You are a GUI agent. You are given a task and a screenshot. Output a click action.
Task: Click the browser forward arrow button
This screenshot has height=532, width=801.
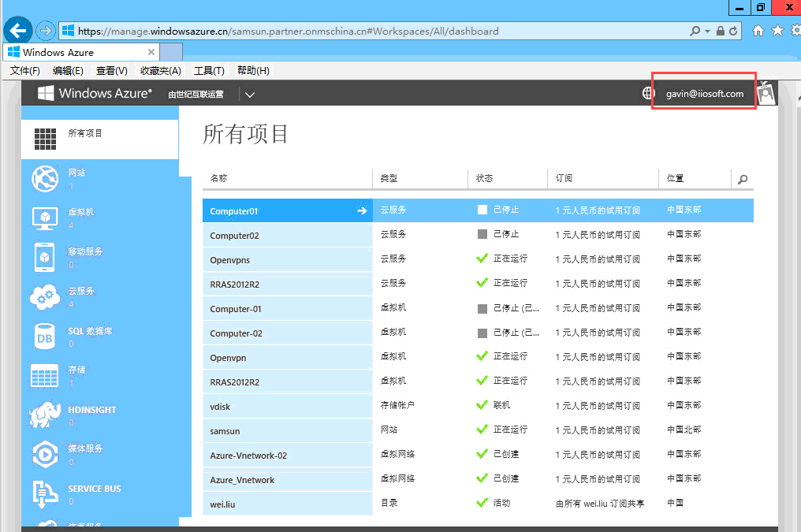point(46,32)
